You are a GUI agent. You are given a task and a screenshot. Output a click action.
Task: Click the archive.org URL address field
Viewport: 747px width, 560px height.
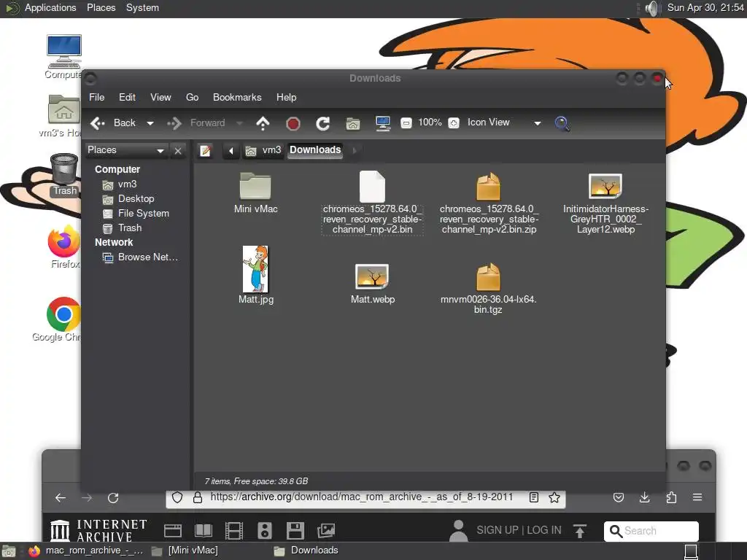coord(362,497)
